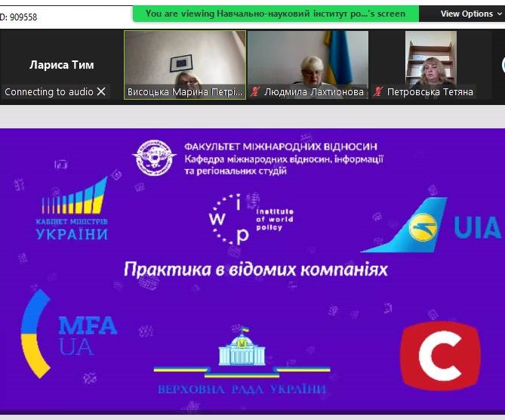Select the Лариса Тим participant tile
505x420 pixels.
(x=61, y=65)
